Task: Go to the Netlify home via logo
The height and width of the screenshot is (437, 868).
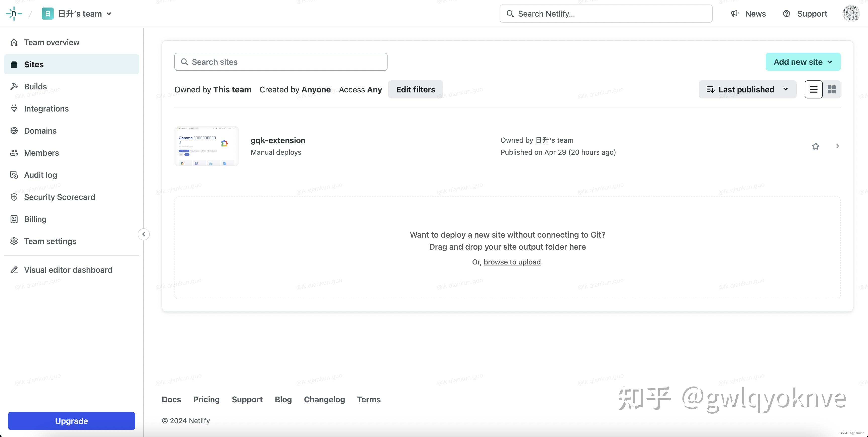Action: [14, 14]
